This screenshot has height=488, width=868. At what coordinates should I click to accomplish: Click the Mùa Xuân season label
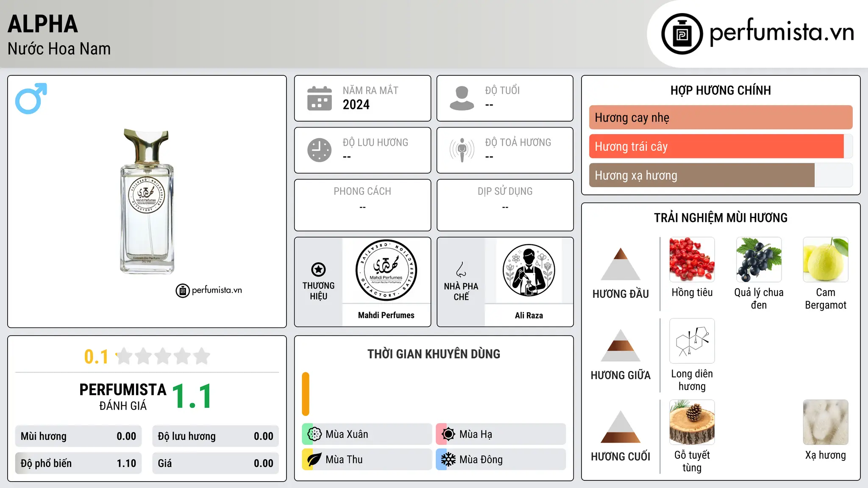pos(347,434)
